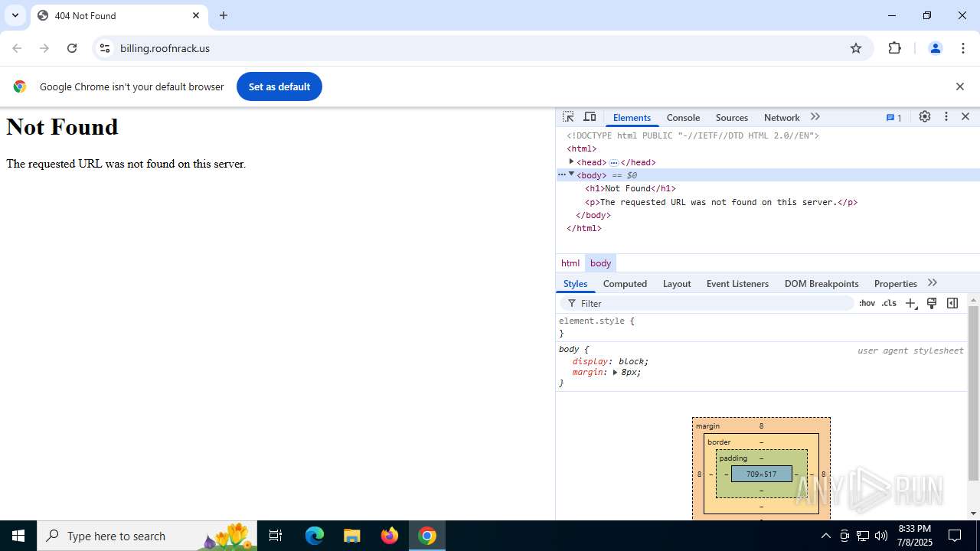The width and height of the screenshot is (980, 551).
Task: Open Windows Start menu
Action: coord(18,536)
